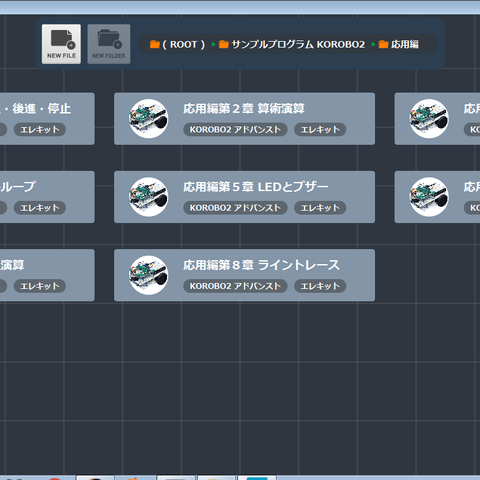Image resolution: width=480 pixels, height=480 pixels.
Task: Click KOROBO2 アドバンスト tag on 第２章 card
Action: [x=235, y=129]
